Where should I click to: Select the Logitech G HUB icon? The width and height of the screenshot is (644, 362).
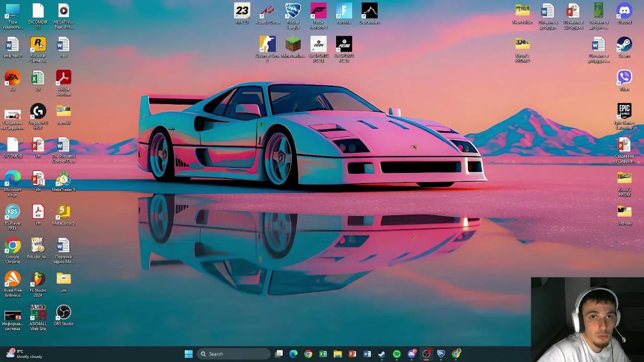point(38,117)
